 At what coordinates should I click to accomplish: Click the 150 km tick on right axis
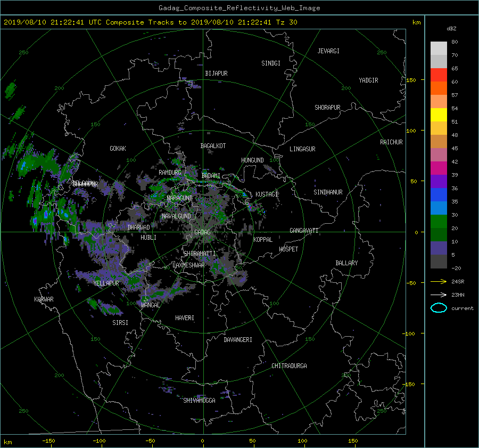[x=411, y=80]
